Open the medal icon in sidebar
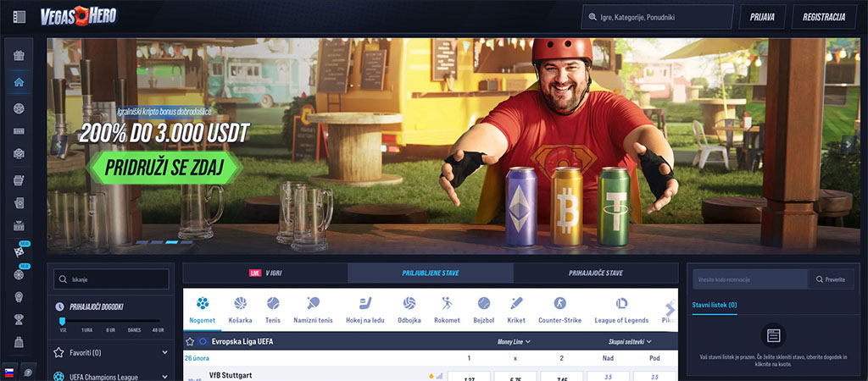868x381 pixels. point(19,296)
